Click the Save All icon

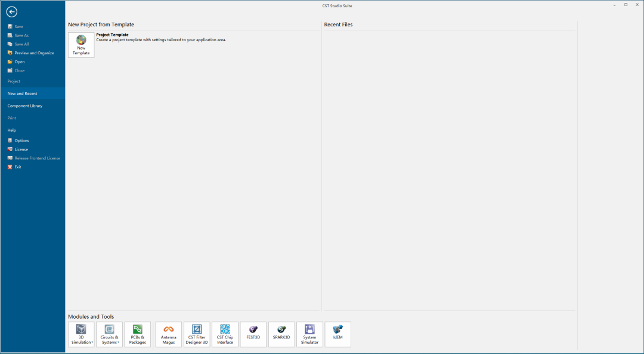coord(10,44)
